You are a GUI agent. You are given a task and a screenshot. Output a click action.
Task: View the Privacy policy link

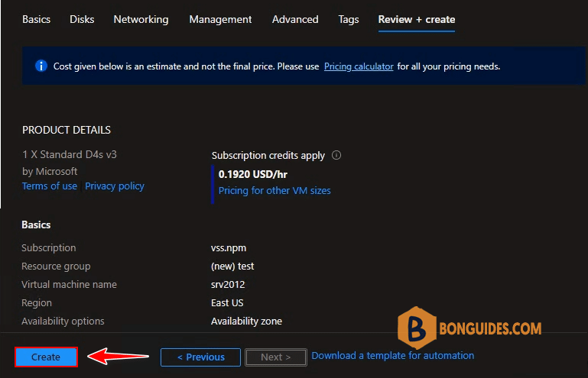click(115, 186)
